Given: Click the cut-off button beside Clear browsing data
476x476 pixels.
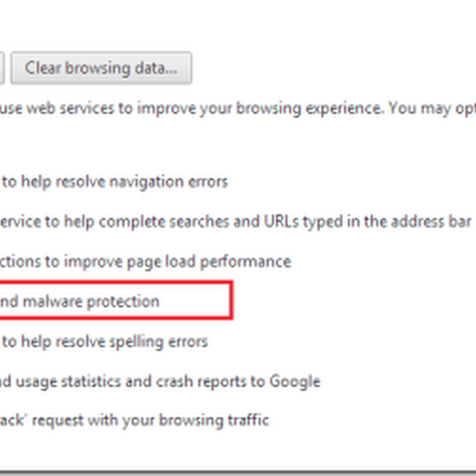Looking at the screenshot, I should pos(2,68).
